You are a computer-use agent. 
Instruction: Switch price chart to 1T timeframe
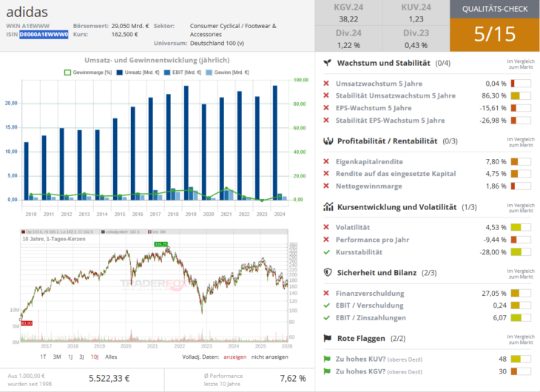(43, 356)
